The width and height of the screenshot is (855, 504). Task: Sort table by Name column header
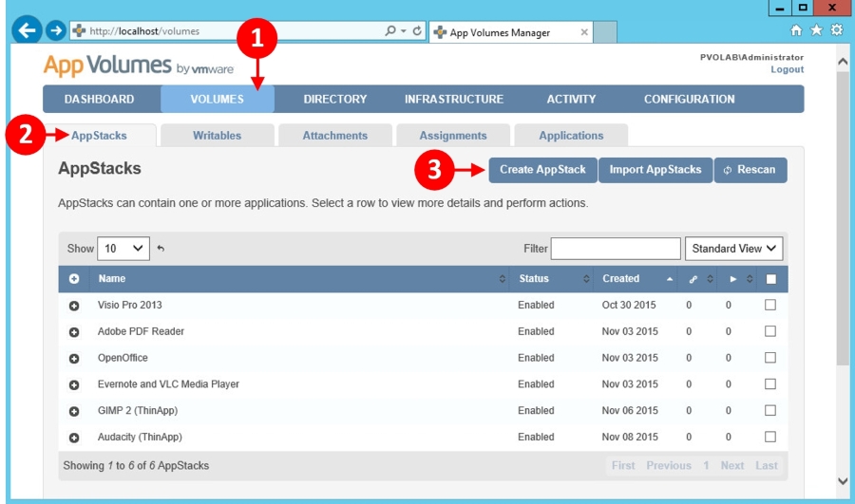point(299,279)
